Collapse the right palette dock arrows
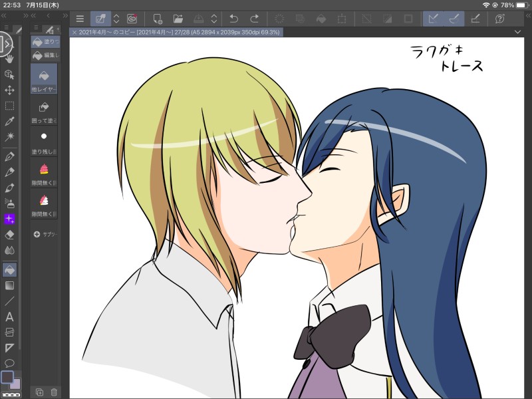The height and width of the screenshot is (399, 532). (528, 15)
